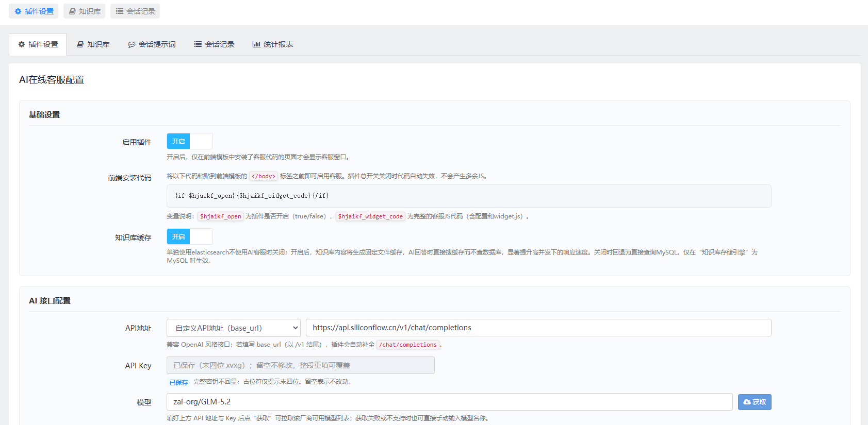868x425 pixels.
Task: Click the 获取 button to fetch models
Action: pyautogui.click(x=755, y=402)
